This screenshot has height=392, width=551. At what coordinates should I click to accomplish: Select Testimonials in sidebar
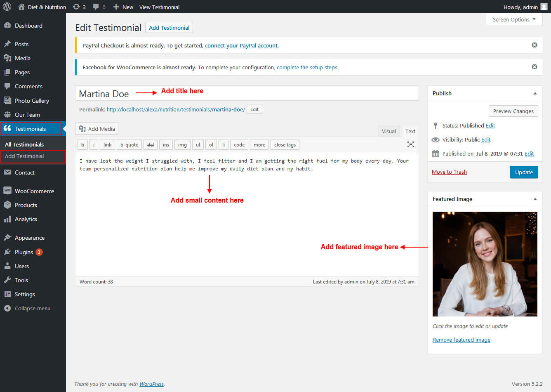click(31, 129)
